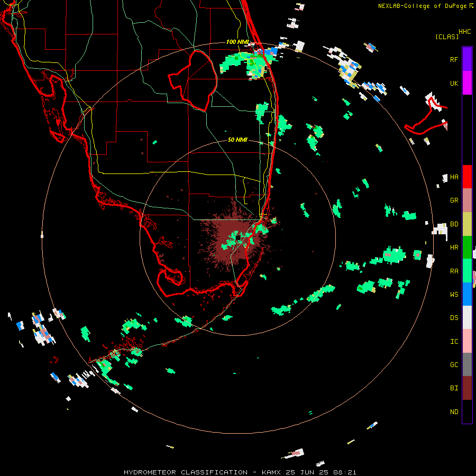Click the "BI" legend label
Image resolution: width=476 pixels, height=476 pixels.
pos(454,388)
